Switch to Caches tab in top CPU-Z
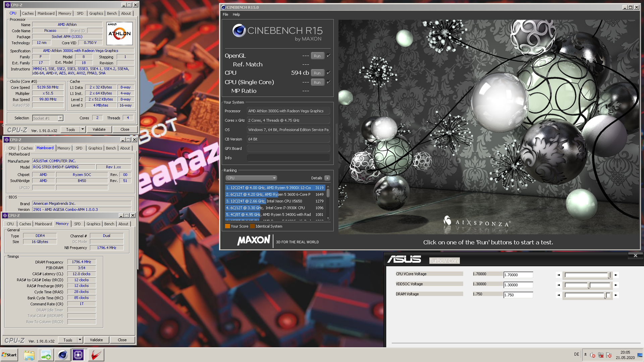Image resolution: width=644 pixels, height=362 pixels. [x=28, y=13]
